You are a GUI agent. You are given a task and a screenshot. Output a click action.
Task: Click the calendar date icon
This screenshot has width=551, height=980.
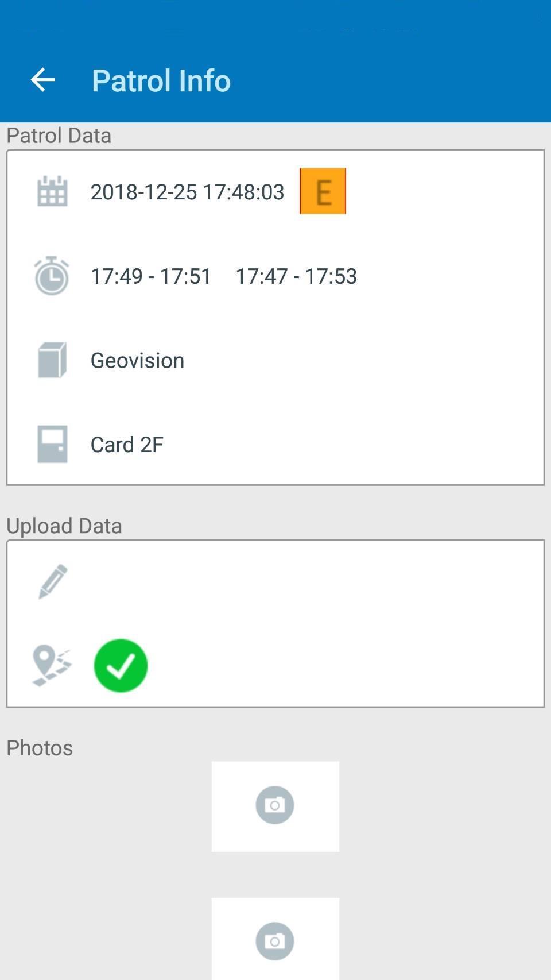pyautogui.click(x=52, y=191)
